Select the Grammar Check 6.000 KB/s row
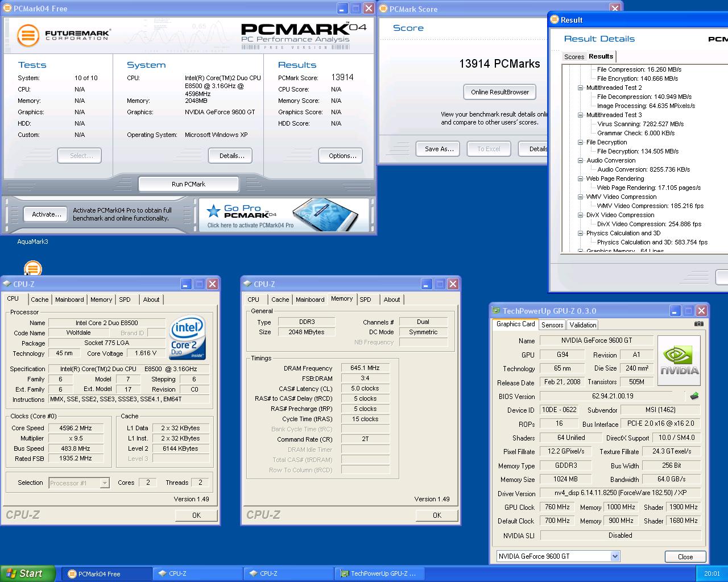Screen dimensions: 728x582 636,133
